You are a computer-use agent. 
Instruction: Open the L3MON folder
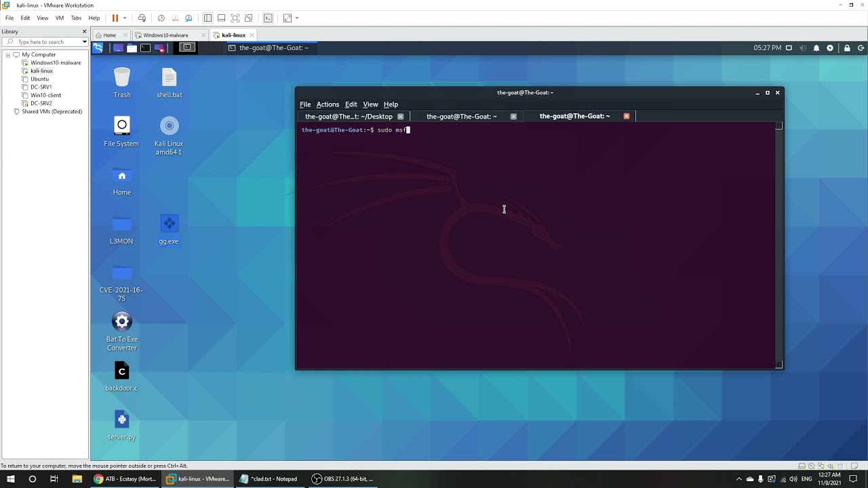click(x=121, y=229)
